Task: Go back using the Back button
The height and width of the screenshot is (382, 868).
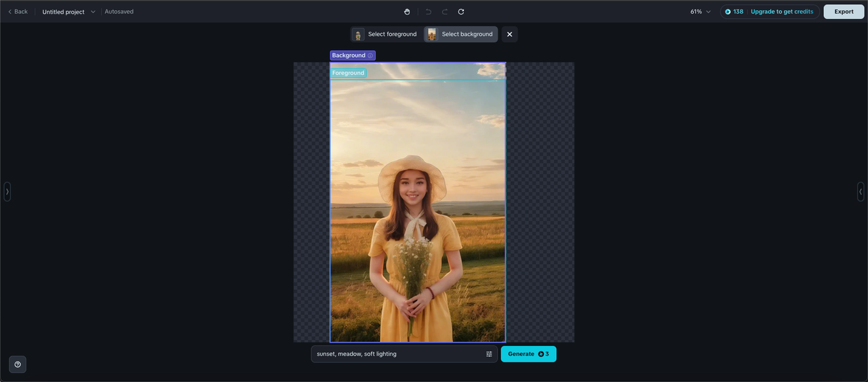Action: (18, 12)
